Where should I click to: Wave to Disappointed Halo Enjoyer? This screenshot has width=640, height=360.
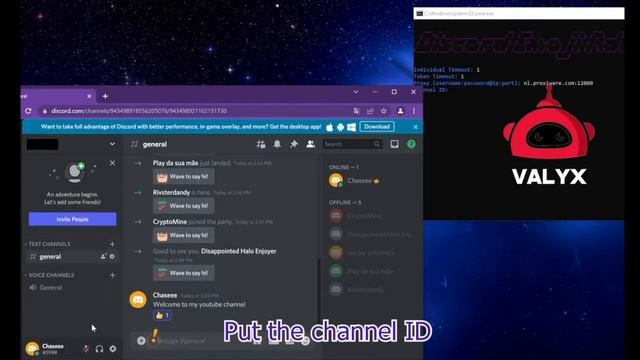(x=184, y=273)
